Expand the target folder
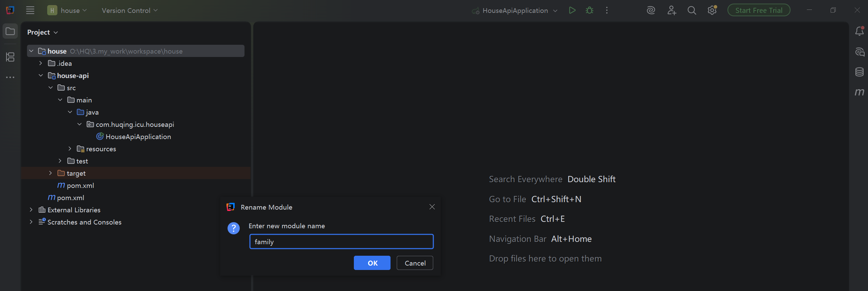This screenshot has height=291, width=868. point(50,173)
